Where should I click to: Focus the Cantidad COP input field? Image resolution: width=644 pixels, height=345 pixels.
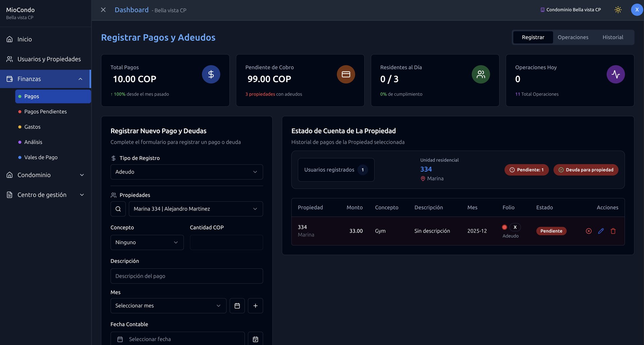pyautogui.click(x=226, y=242)
